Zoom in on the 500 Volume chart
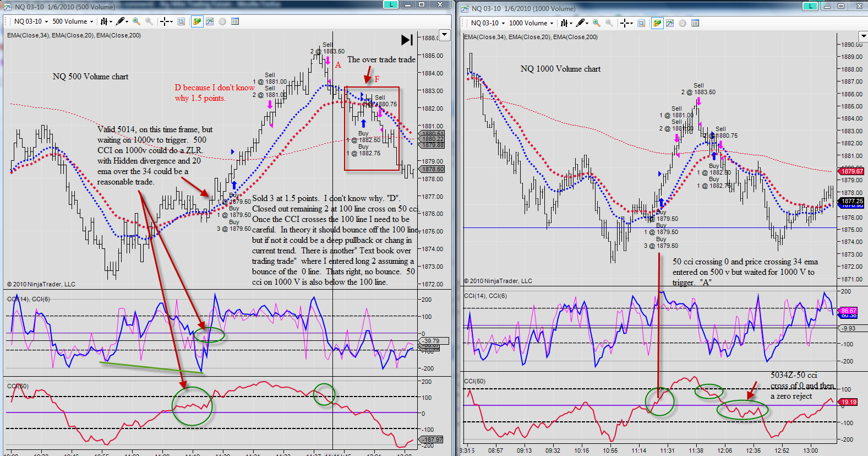The width and height of the screenshot is (868, 456). 137,21
